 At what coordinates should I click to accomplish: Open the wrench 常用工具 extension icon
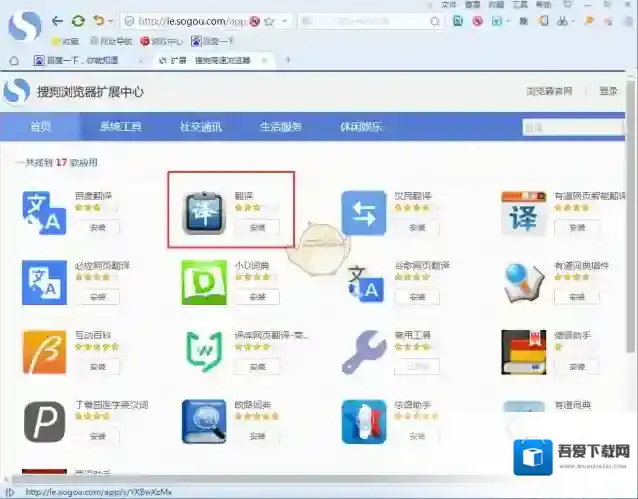point(364,352)
